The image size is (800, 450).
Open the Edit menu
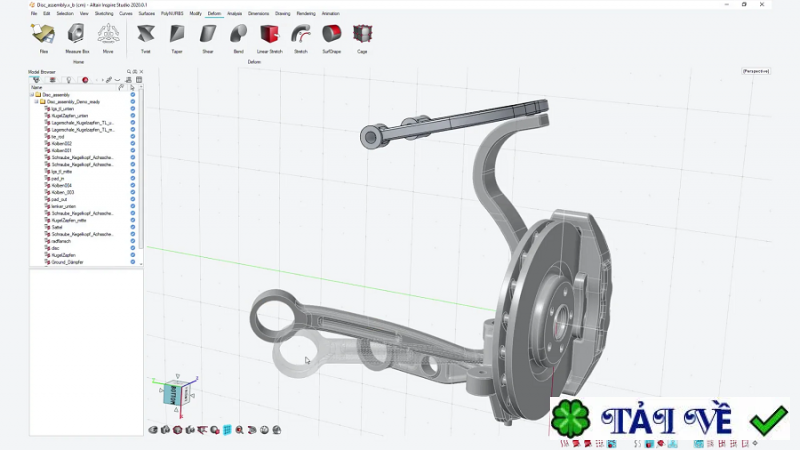[46, 14]
